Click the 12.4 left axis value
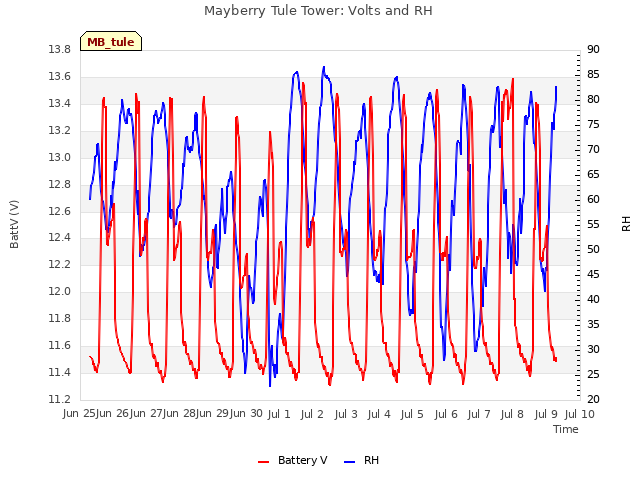Screen dimensions: 640x480 click(60, 237)
